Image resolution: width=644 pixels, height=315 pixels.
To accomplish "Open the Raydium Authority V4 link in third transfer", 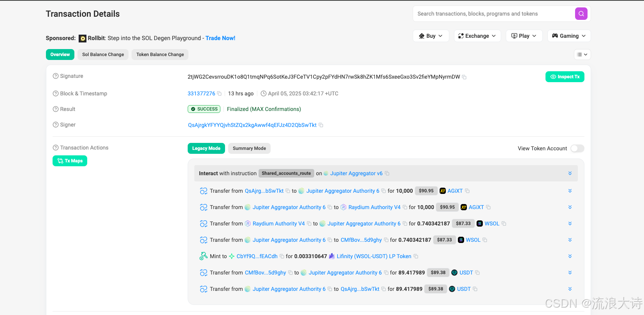I will coord(279,223).
